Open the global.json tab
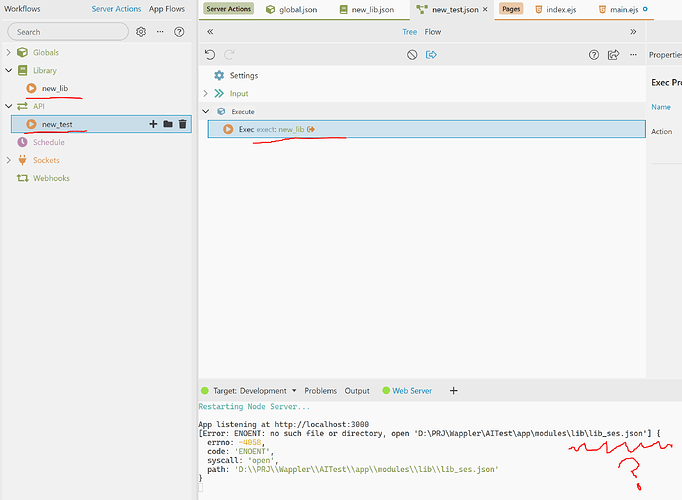 pyautogui.click(x=292, y=9)
